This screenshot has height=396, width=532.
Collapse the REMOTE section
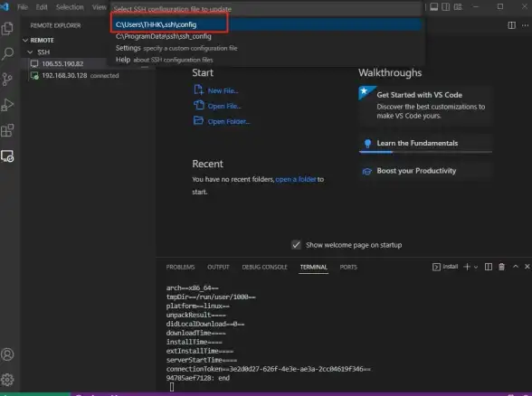(25, 41)
